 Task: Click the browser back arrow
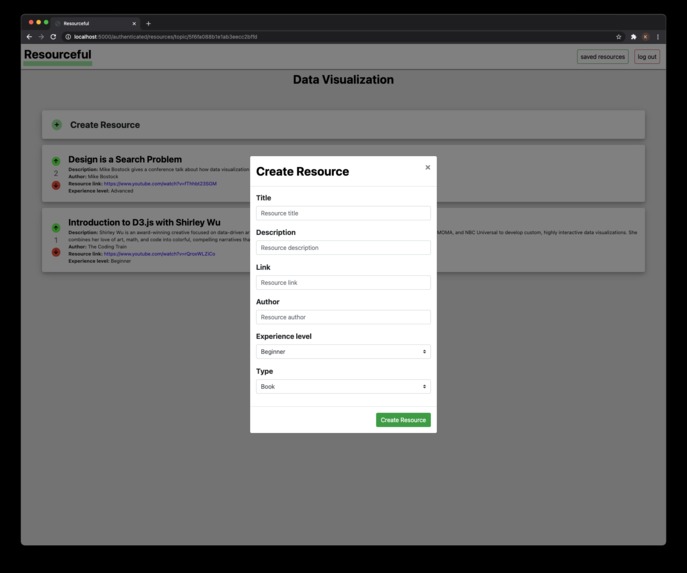tap(29, 37)
